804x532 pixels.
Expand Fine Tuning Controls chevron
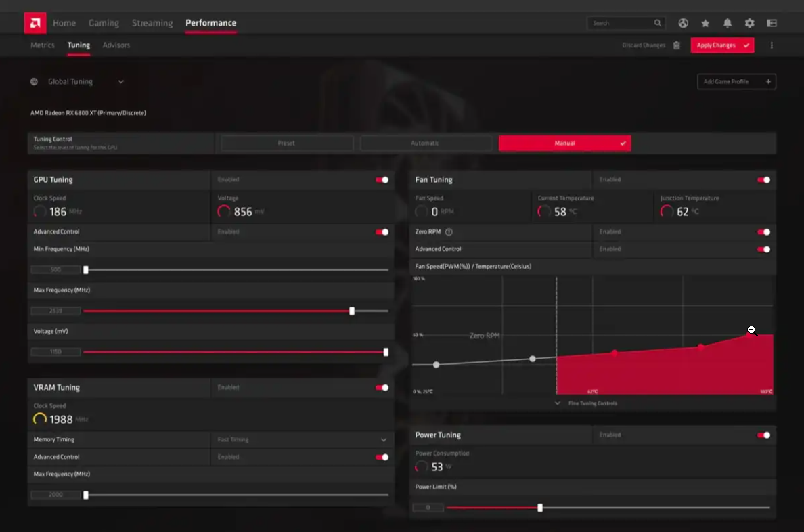pos(558,403)
